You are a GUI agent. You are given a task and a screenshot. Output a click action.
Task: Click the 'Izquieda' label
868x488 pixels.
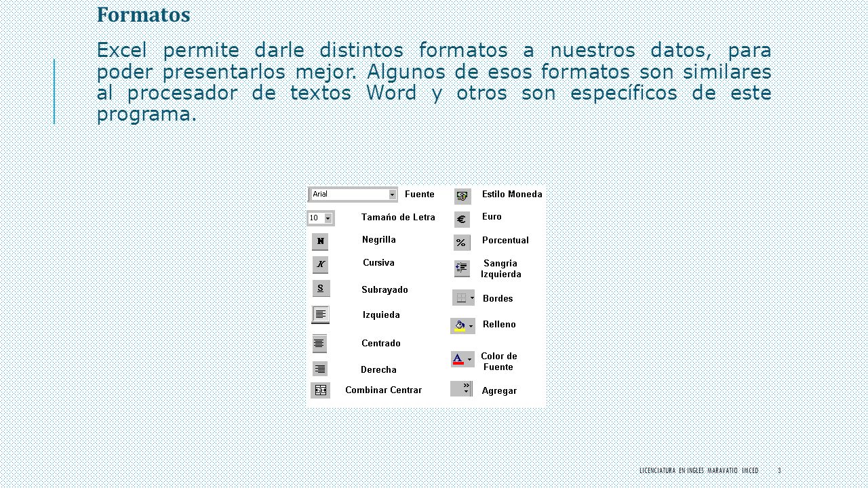point(381,314)
